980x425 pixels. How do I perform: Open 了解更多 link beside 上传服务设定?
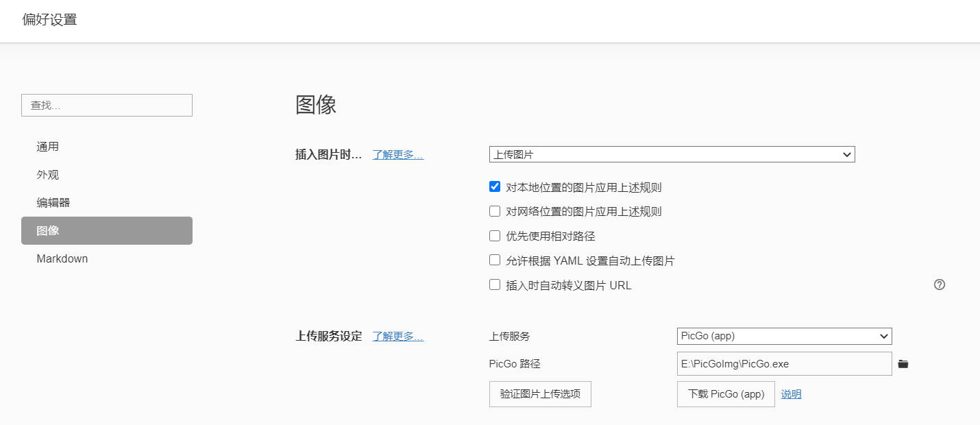[397, 337]
